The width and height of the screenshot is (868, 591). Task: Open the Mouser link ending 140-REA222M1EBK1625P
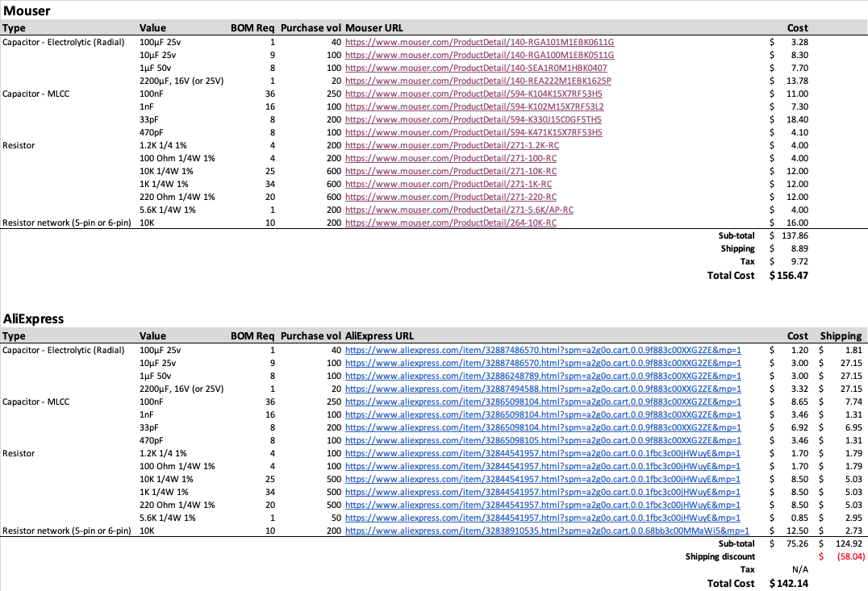tap(478, 81)
